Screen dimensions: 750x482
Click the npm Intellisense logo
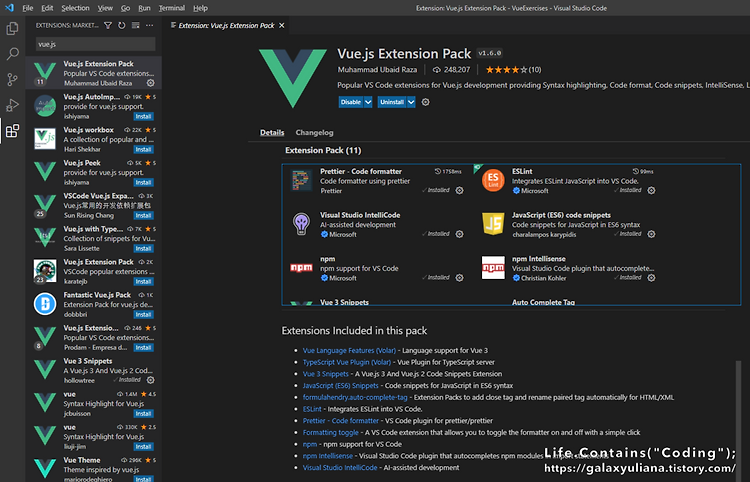493,268
